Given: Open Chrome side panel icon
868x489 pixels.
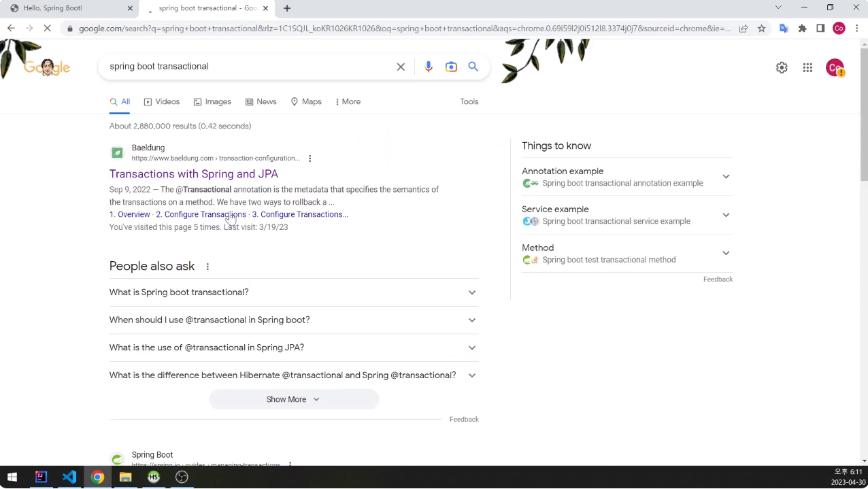Looking at the screenshot, I should (820, 28).
